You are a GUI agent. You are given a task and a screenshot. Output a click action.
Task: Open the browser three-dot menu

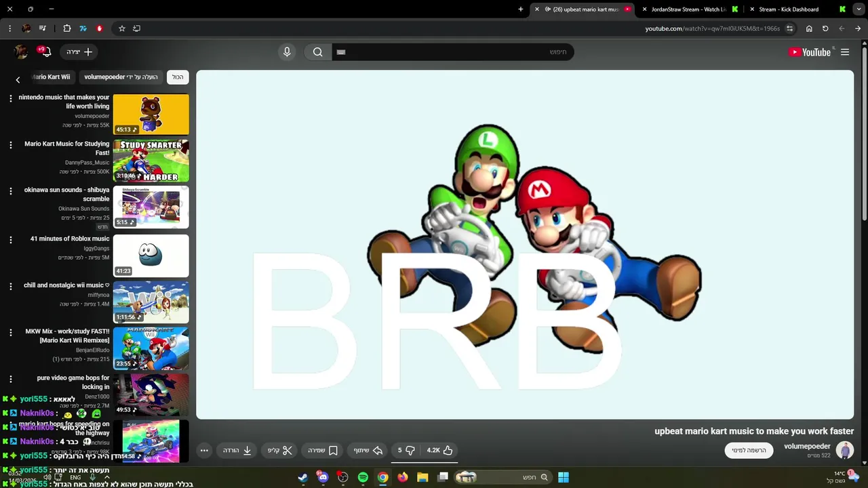[9, 28]
